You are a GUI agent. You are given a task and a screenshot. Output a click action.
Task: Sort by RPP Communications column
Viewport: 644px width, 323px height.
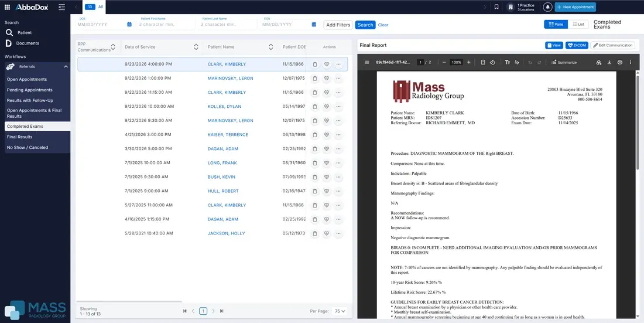(x=113, y=47)
